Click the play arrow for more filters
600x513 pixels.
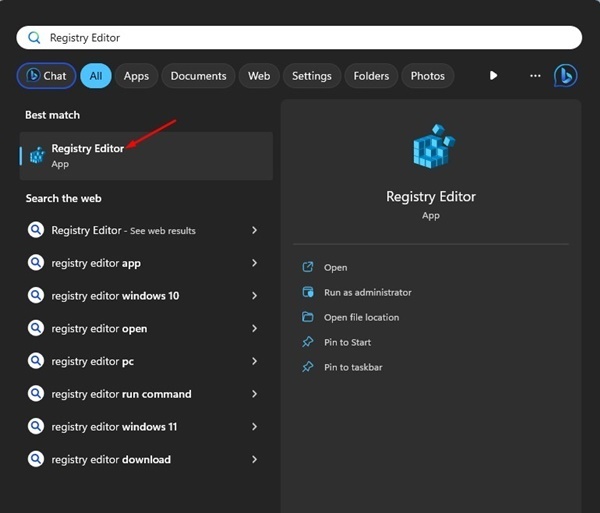click(x=493, y=75)
